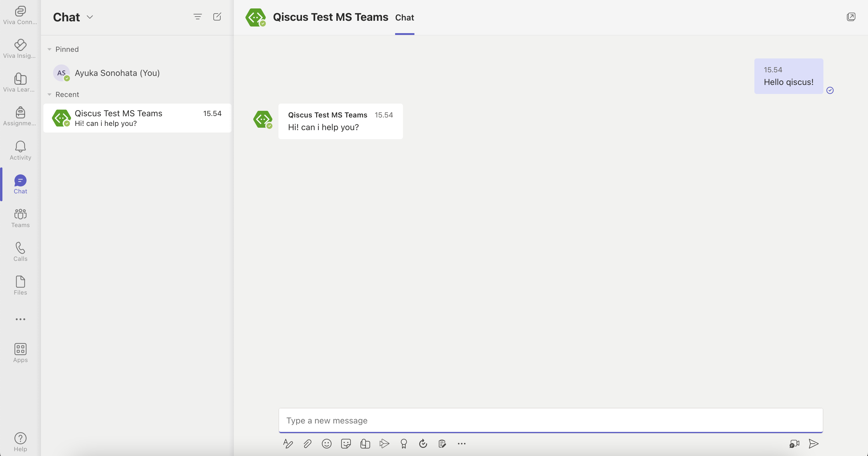Switch to the Chat tab in header
This screenshot has width=868, height=456.
coord(404,17)
